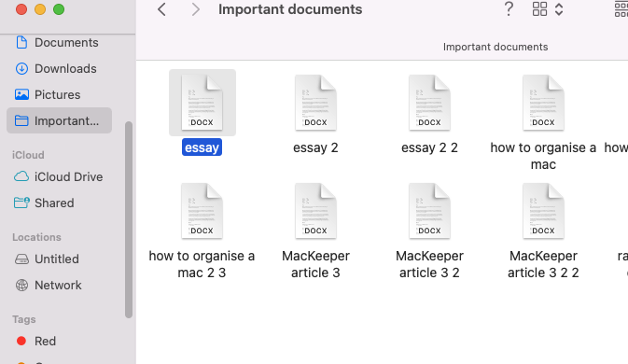Select the Untitled disk location
628x364 pixels.
pos(47,259)
